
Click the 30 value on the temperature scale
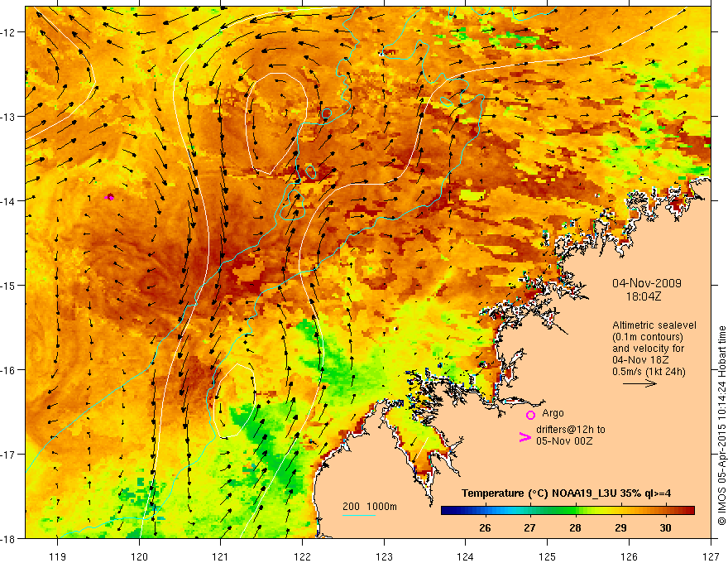pyautogui.click(x=666, y=527)
